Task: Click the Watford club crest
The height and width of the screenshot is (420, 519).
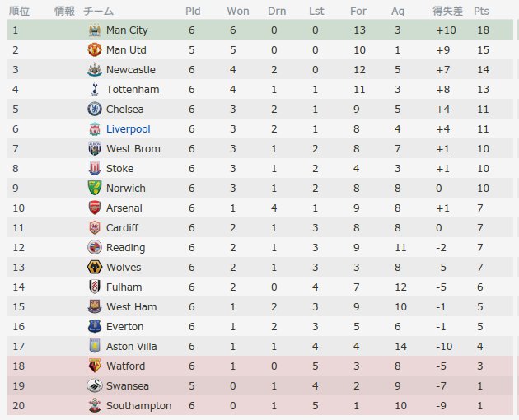Action: (95, 366)
